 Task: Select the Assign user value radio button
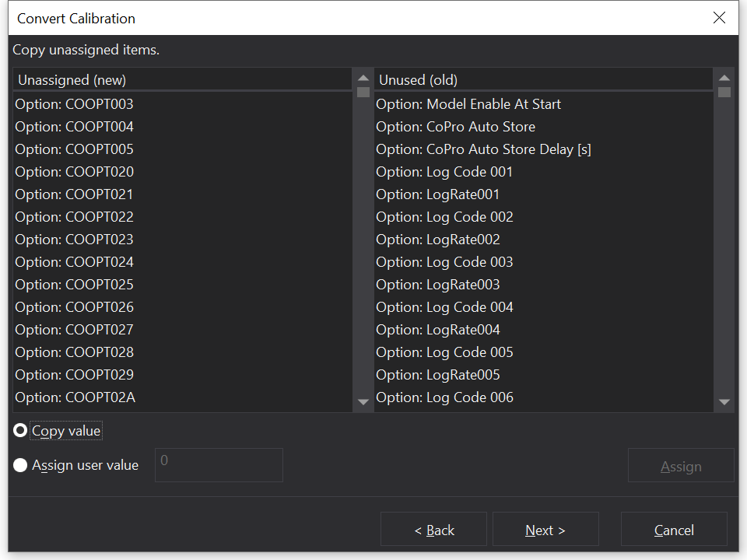[x=21, y=466]
